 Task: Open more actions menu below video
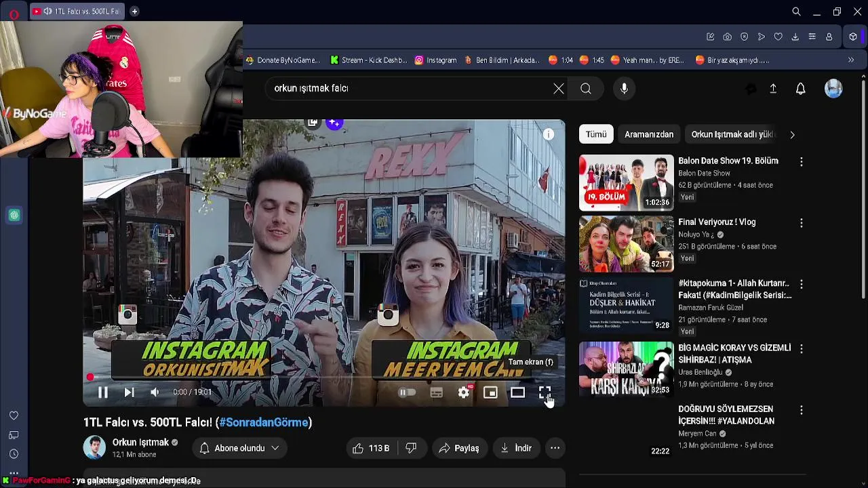point(555,448)
